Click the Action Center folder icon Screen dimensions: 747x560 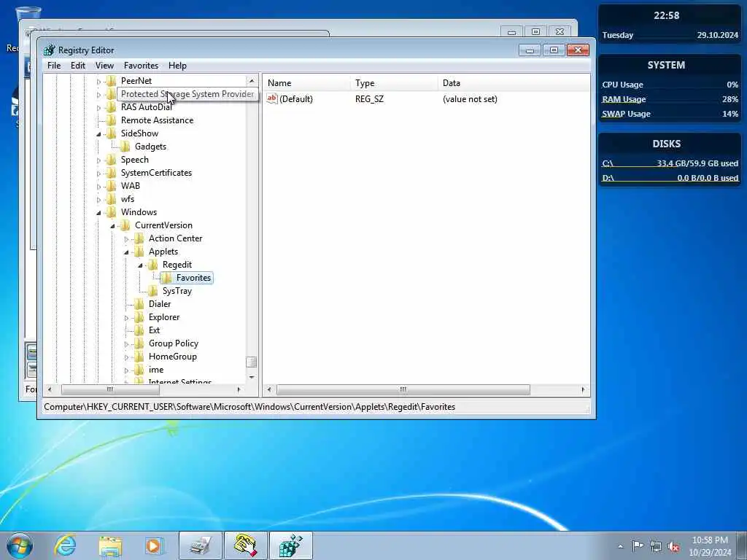[139, 238]
